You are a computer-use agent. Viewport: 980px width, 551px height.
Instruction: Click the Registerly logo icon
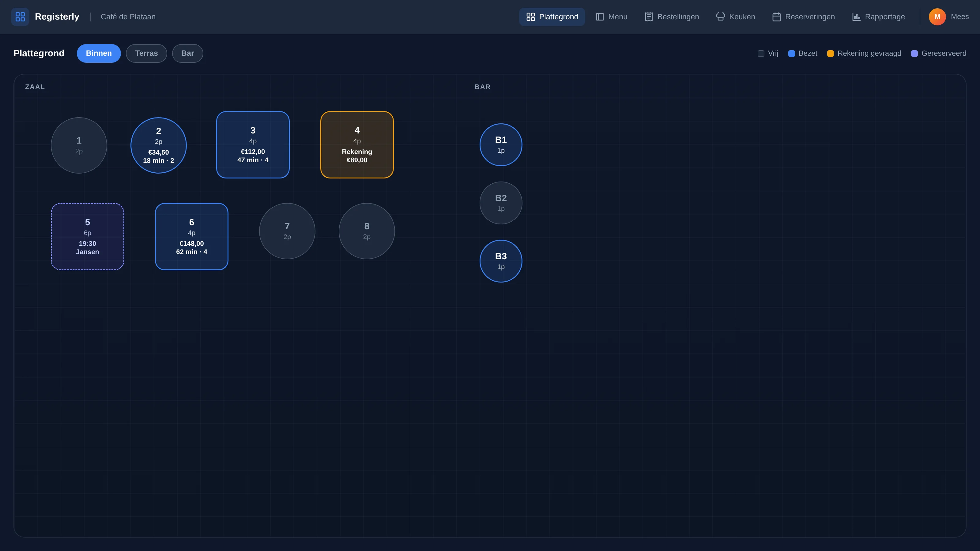20,17
